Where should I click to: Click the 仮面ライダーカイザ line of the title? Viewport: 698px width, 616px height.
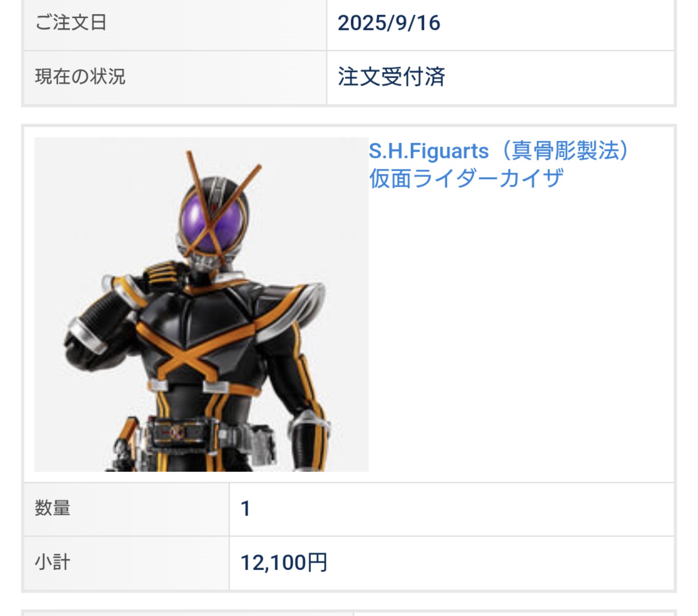(x=466, y=178)
